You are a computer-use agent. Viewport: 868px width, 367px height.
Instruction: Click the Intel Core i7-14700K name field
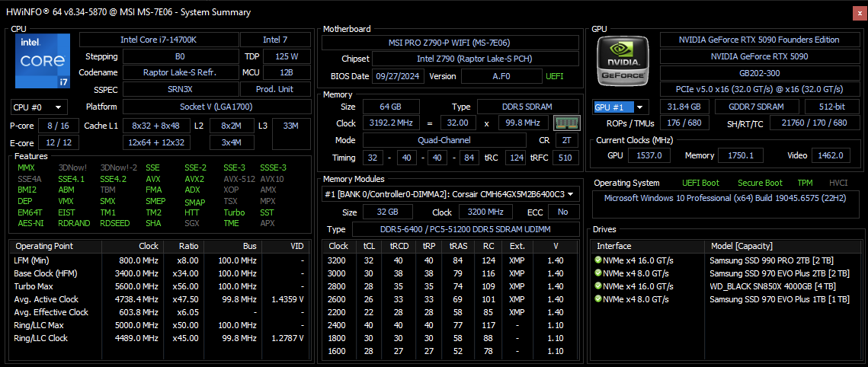[x=159, y=40]
